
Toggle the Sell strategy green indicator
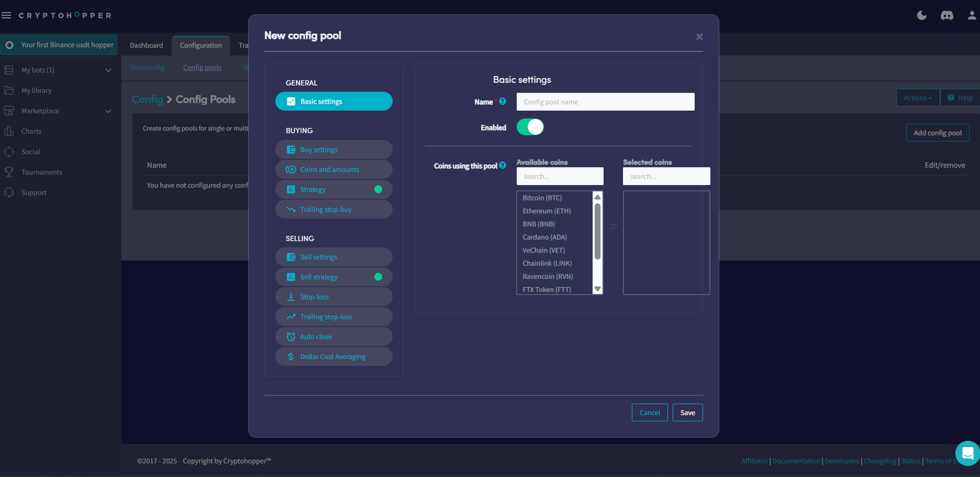(x=378, y=277)
